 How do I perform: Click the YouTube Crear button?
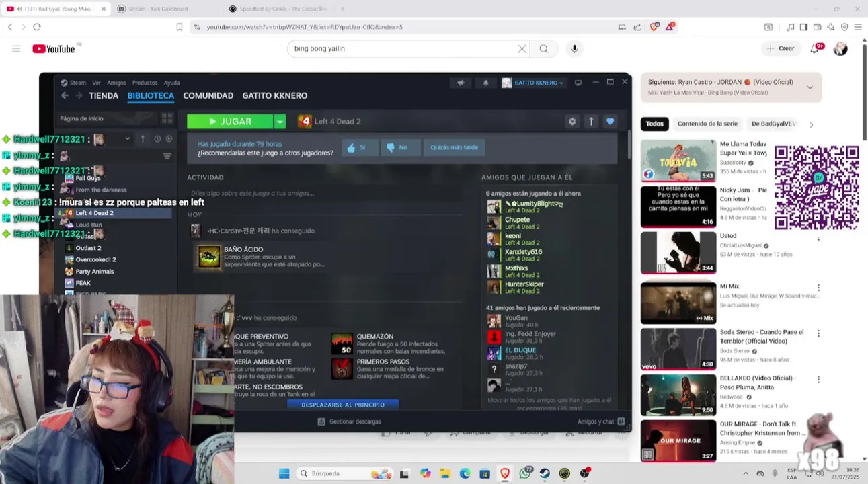tap(780, 48)
